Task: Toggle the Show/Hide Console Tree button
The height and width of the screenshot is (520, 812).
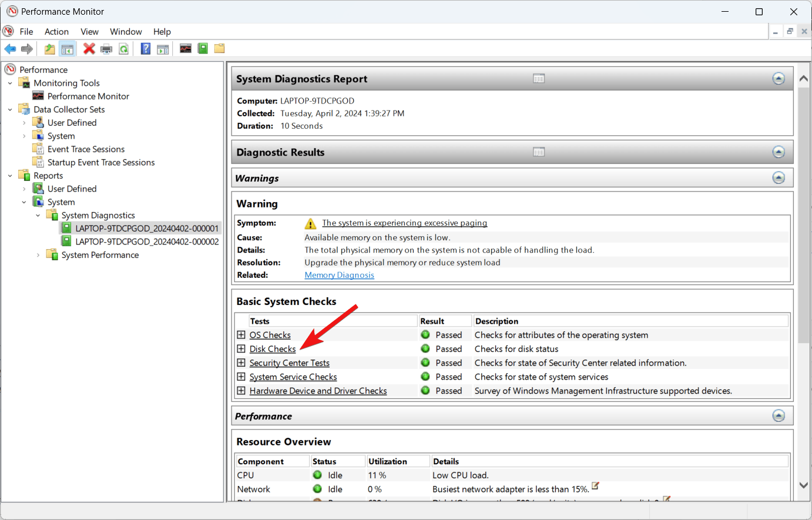Action: click(68, 49)
